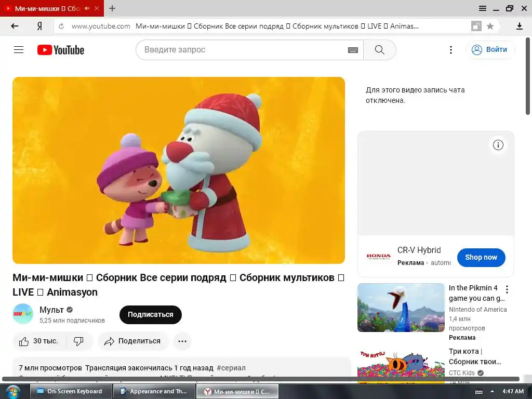Go back with the browser back arrow
Image resolution: width=532 pixels, height=399 pixels.
pos(15,26)
